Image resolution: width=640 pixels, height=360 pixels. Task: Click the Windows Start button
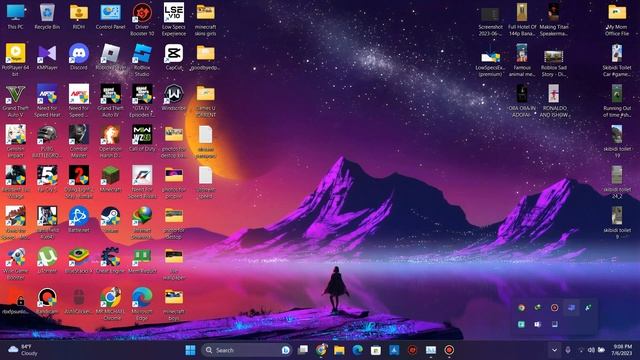point(190,350)
